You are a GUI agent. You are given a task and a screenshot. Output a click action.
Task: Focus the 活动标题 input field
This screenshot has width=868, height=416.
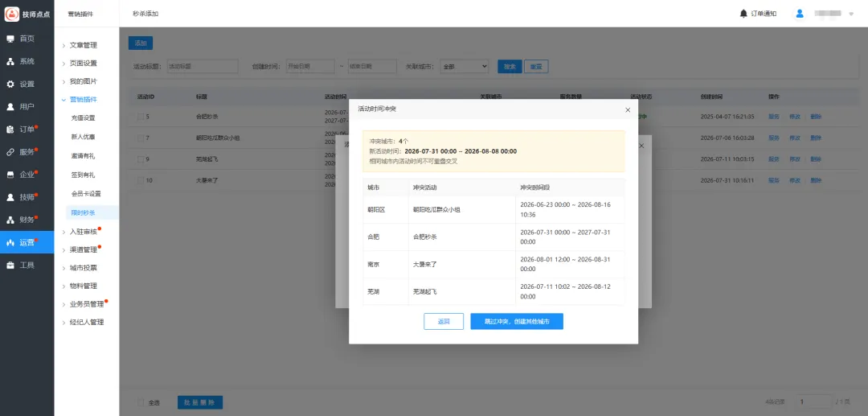(x=202, y=67)
